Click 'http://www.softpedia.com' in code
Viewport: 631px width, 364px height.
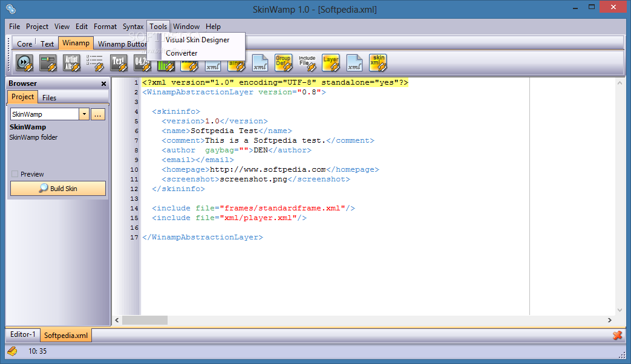(x=268, y=169)
